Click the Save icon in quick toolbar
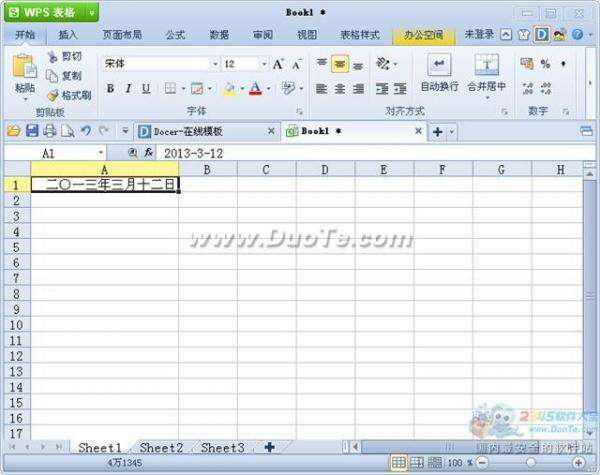This screenshot has width=600, height=475. pyautogui.click(x=32, y=131)
